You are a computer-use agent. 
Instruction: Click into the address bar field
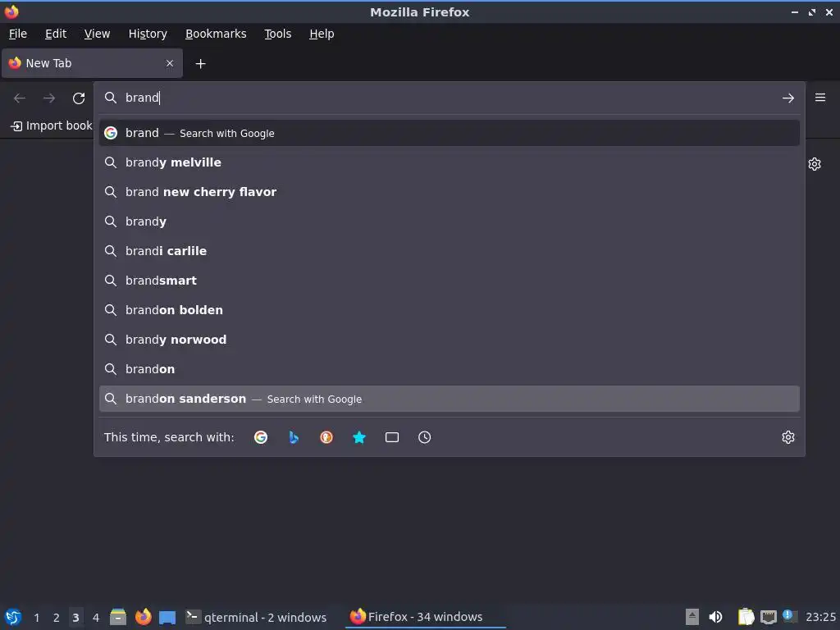click(449, 98)
